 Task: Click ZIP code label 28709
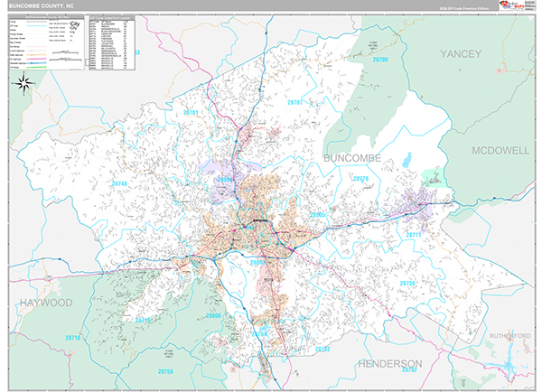coord(380,61)
